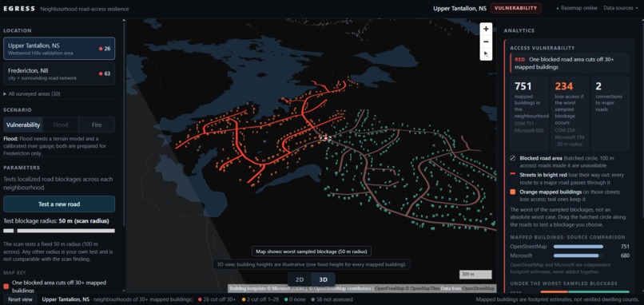The width and height of the screenshot is (644, 305).
Task: Expand the All surveyed areas (30) list
Action: (x=32, y=94)
